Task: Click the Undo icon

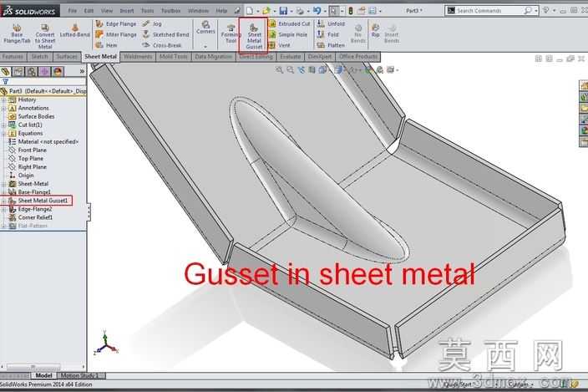Action: tap(317, 11)
